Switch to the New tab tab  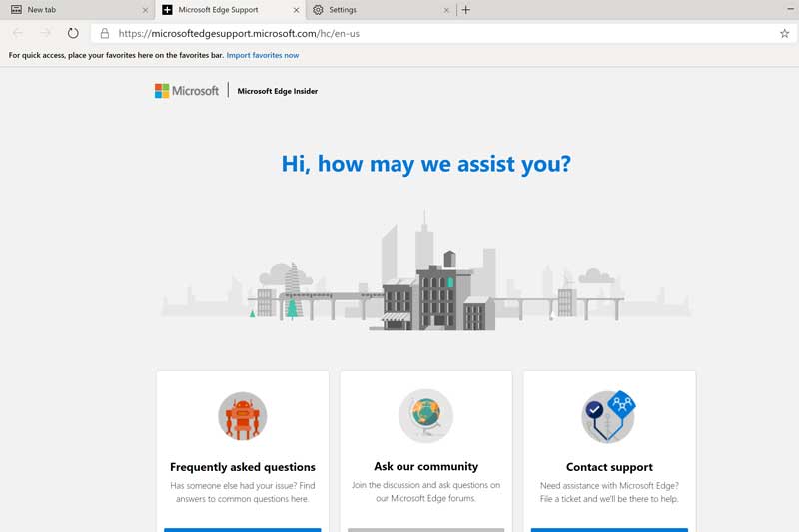point(78,10)
